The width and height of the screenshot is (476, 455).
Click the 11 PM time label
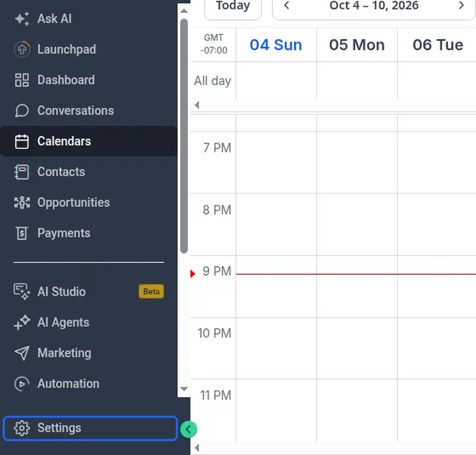(x=216, y=395)
